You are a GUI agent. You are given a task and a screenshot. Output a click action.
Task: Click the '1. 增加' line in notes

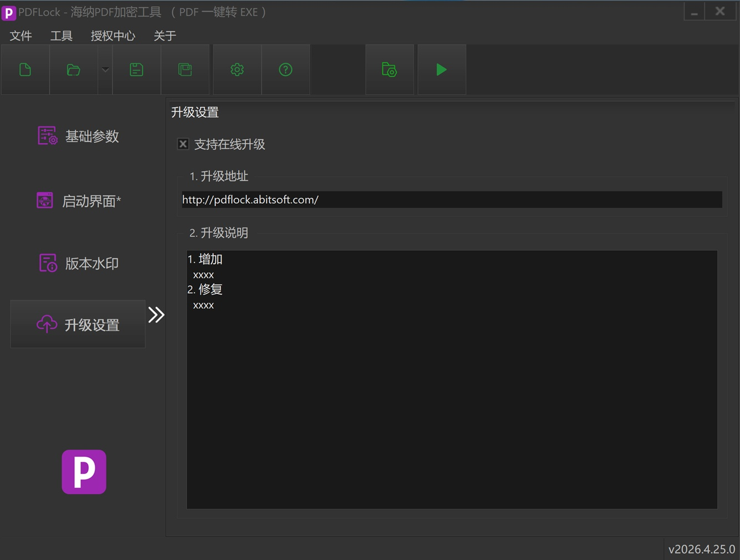(x=205, y=259)
